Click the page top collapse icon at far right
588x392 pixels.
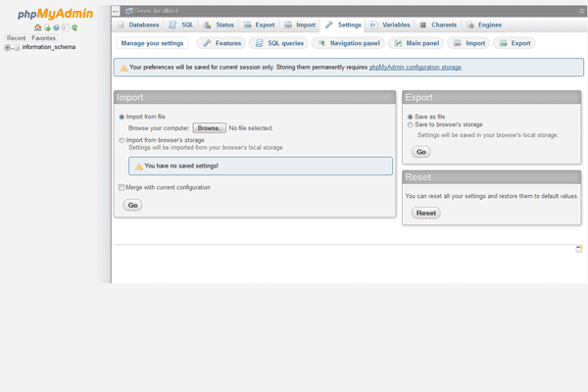(579, 10)
